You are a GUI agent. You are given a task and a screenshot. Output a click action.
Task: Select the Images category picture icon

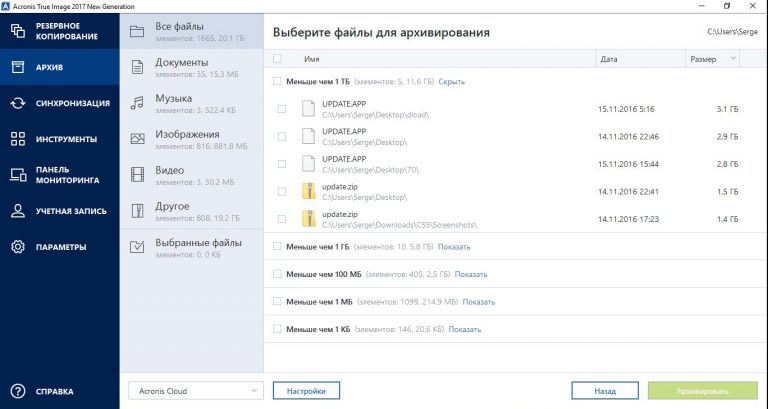coord(137,139)
